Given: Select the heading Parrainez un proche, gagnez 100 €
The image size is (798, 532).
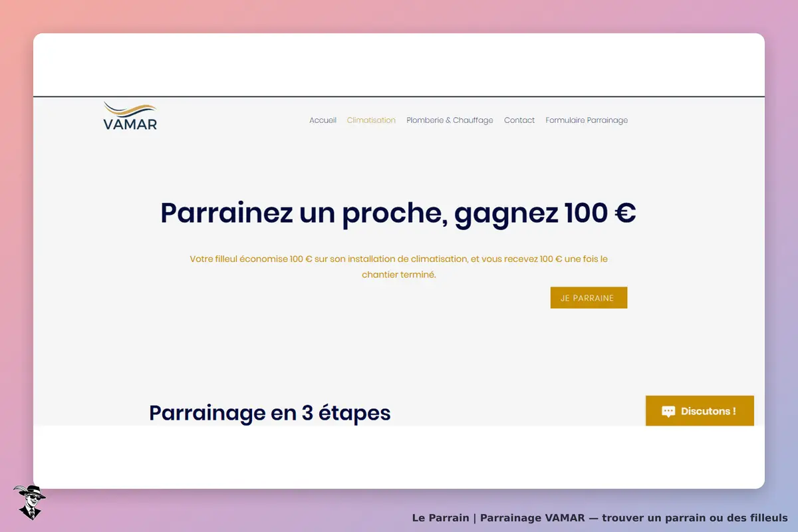Looking at the screenshot, I should pyautogui.click(x=398, y=213).
